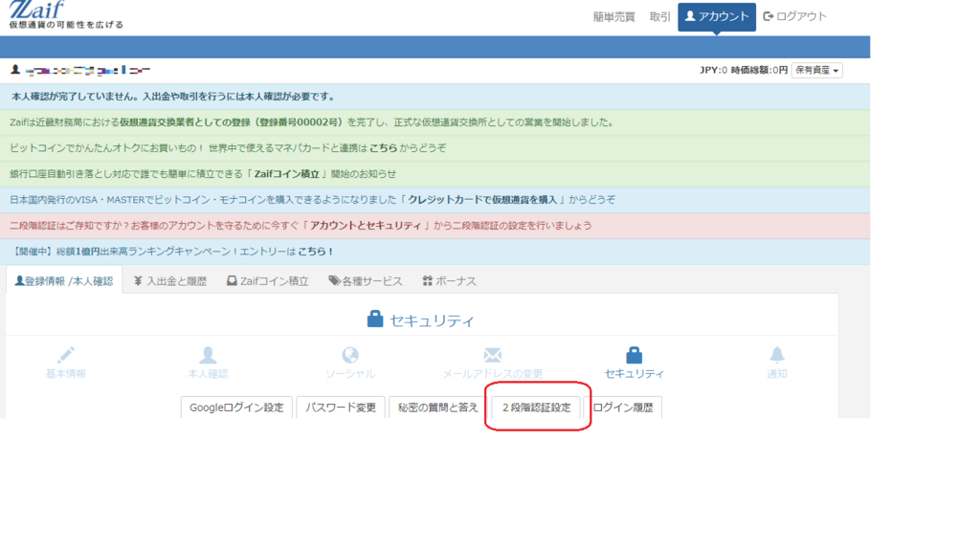Open the セキュリティ lock icon

pyautogui.click(x=634, y=356)
